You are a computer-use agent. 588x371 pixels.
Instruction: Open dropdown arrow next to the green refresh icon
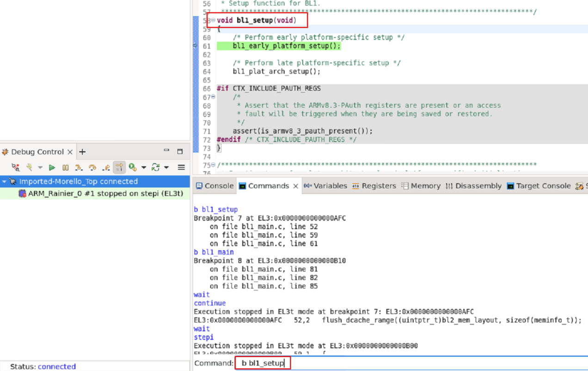tap(166, 167)
